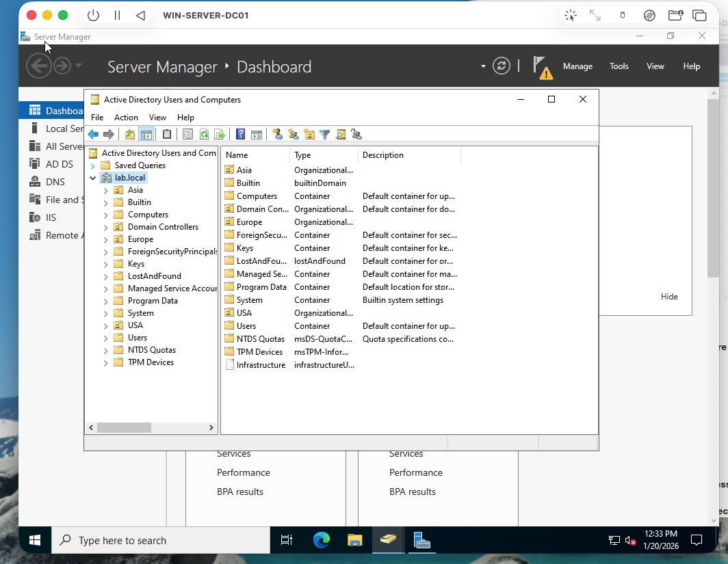The width and height of the screenshot is (728, 564).
Task: Click the Create new group icon
Action: [294, 135]
